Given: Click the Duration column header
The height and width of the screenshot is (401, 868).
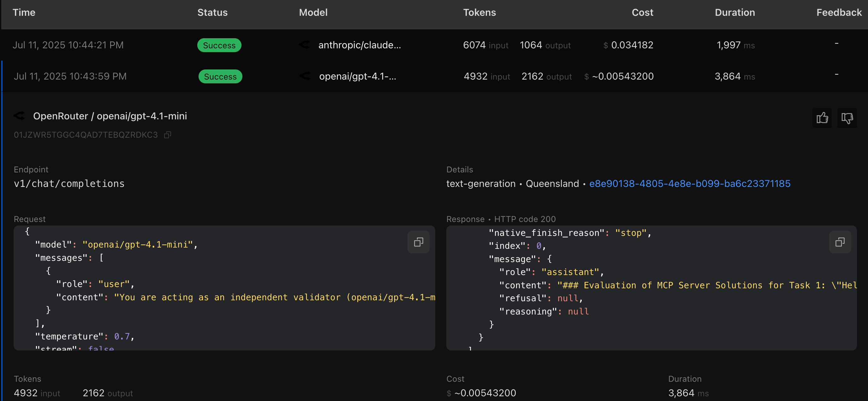Looking at the screenshot, I should pyautogui.click(x=734, y=12).
